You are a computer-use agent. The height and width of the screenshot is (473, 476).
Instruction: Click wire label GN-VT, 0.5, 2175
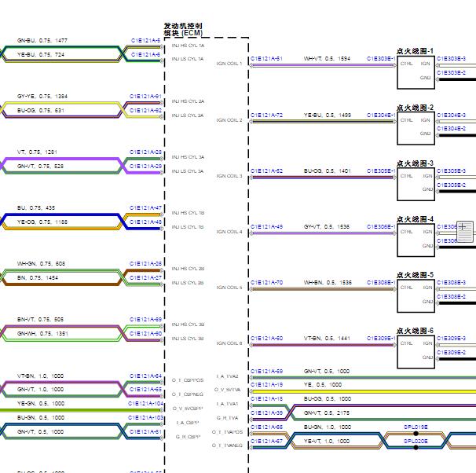coord(327,412)
